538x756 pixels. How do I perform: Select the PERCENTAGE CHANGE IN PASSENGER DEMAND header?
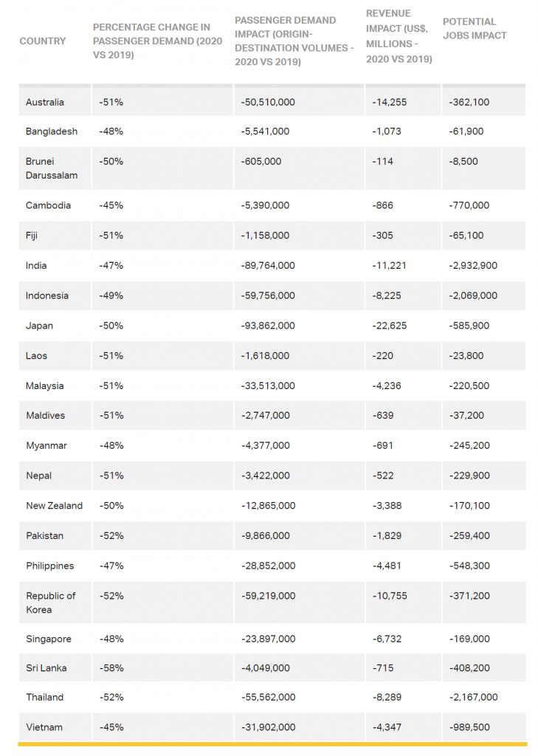pos(158,41)
